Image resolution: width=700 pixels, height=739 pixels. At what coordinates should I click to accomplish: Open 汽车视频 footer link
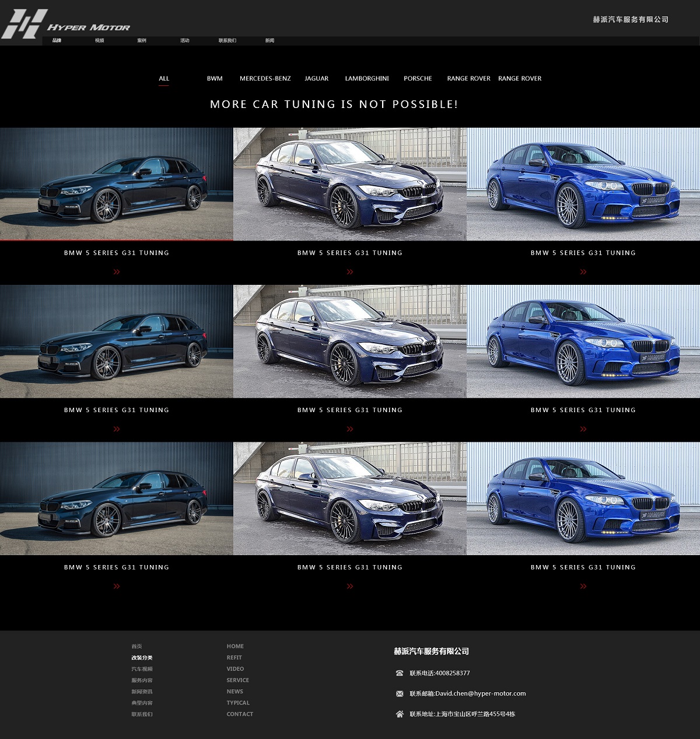tap(142, 669)
